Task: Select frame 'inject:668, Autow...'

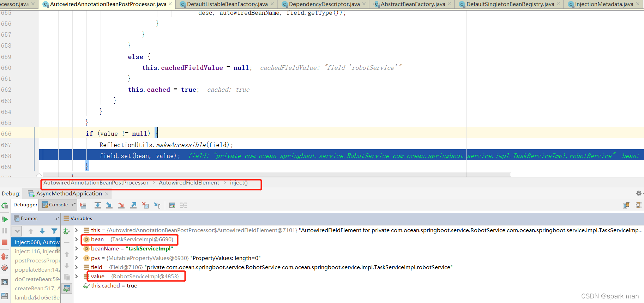Action: click(x=36, y=242)
